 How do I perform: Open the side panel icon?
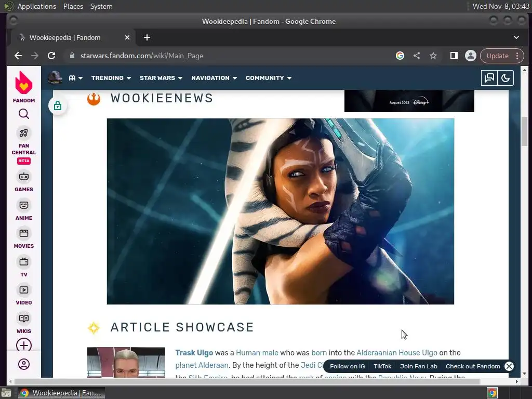(x=454, y=56)
